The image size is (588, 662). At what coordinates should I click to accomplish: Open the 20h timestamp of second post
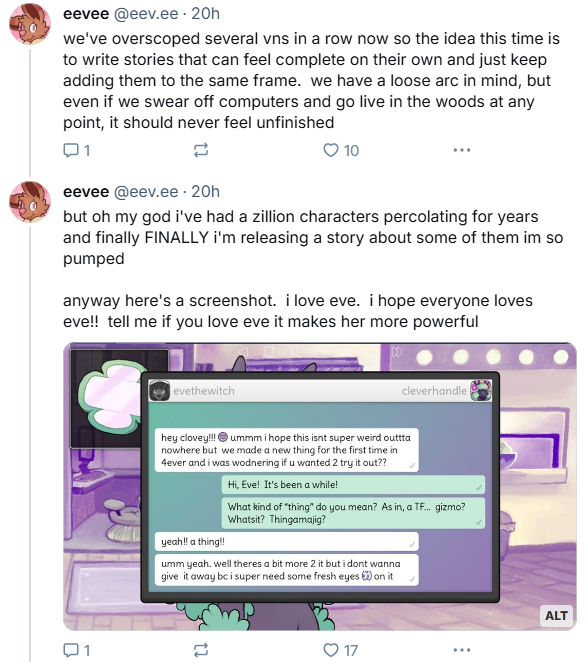[206, 192]
